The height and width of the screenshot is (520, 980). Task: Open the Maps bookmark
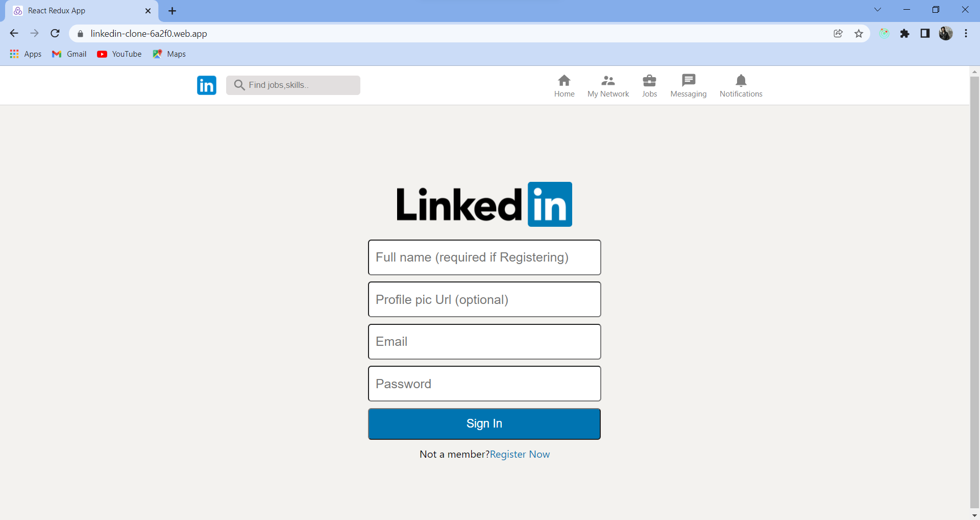pyautogui.click(x=169, y=54)
